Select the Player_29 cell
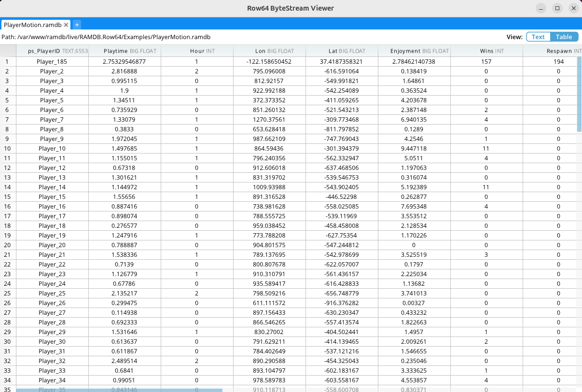The height and width of the screenshot is (392, 582). pos(52,332)
